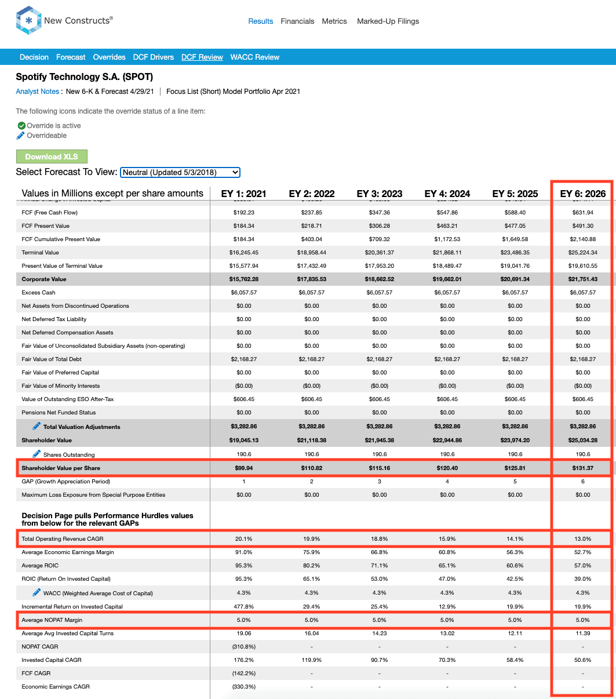Click the (310.8%) NOPAT CAGR cell

pyautogui.click(x=244, y=647)
